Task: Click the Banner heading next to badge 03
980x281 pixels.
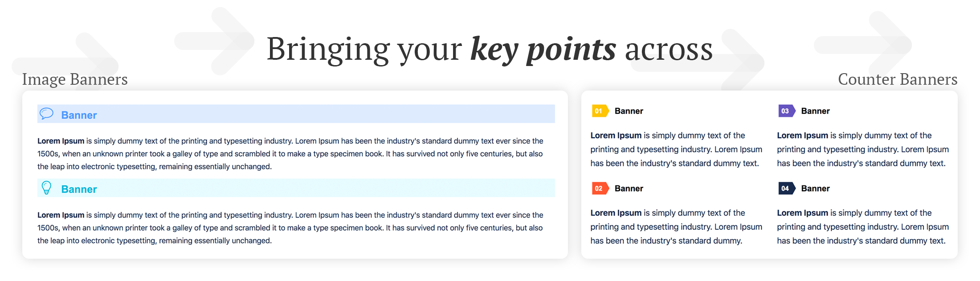Action: (815, 111)
